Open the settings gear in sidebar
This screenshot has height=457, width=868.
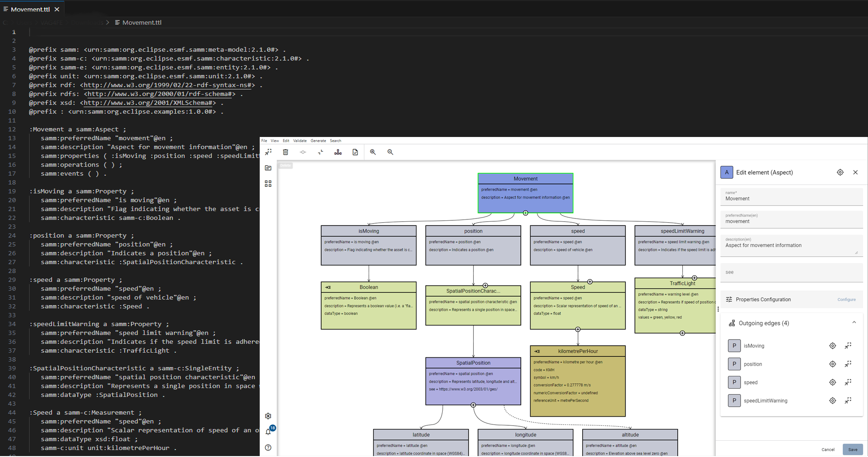coord(268,416)
